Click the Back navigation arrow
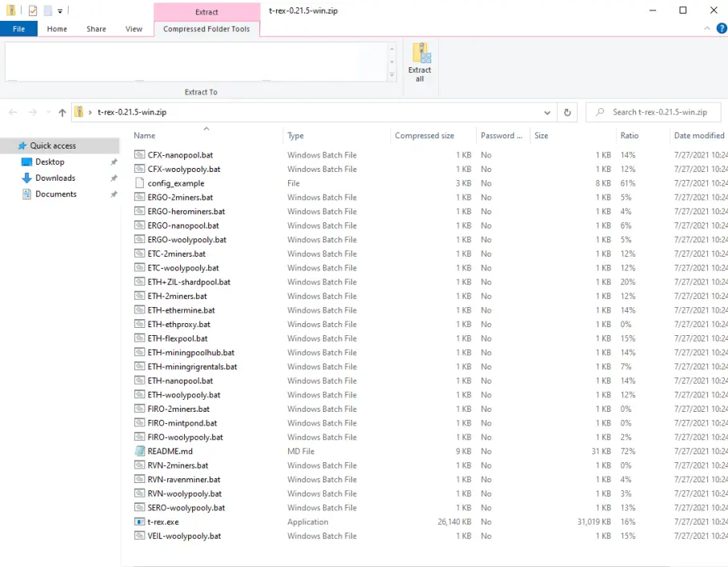 tap(13, 112)
